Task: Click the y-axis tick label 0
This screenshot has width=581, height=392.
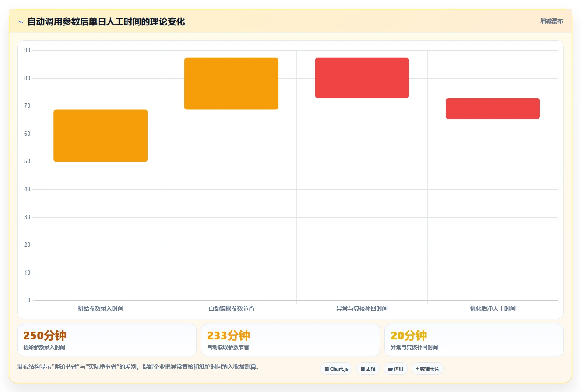Action: (x=29, y=300)
